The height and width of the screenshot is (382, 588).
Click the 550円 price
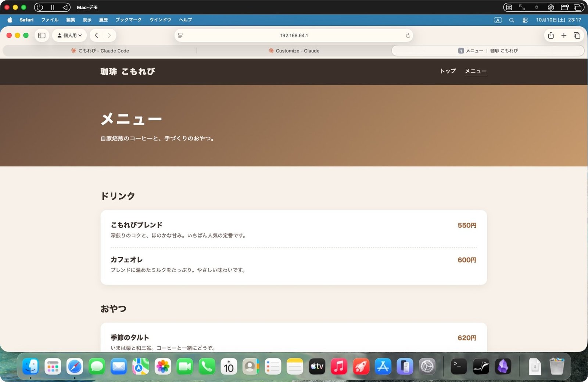(x=467, y=225)
